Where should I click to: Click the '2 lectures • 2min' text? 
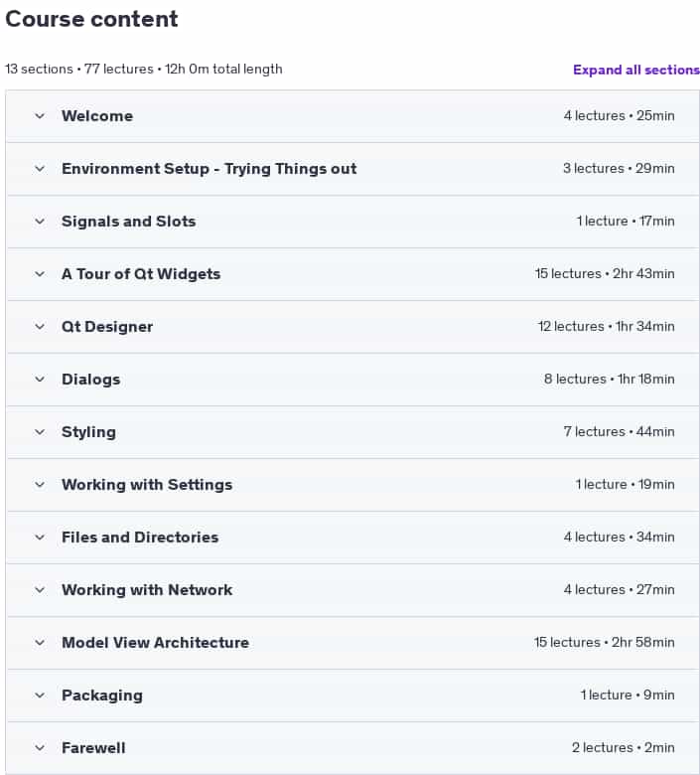pyautogui.click(x=623, y=748)
